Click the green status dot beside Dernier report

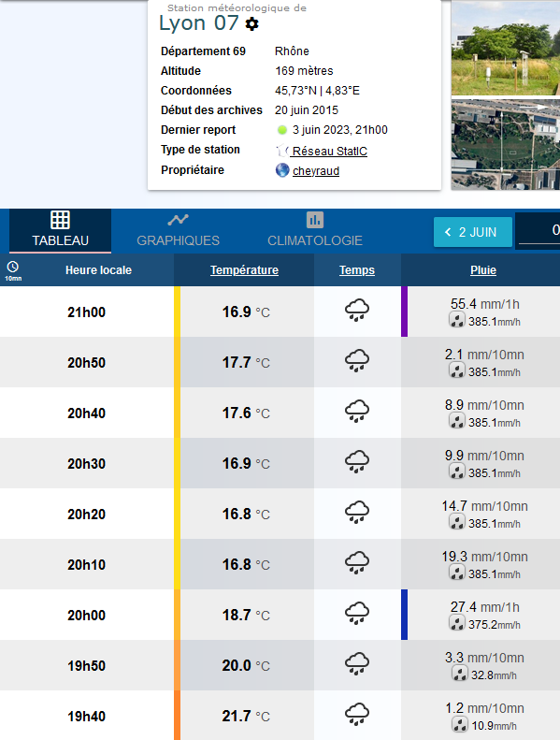click(x=282, y=130)
